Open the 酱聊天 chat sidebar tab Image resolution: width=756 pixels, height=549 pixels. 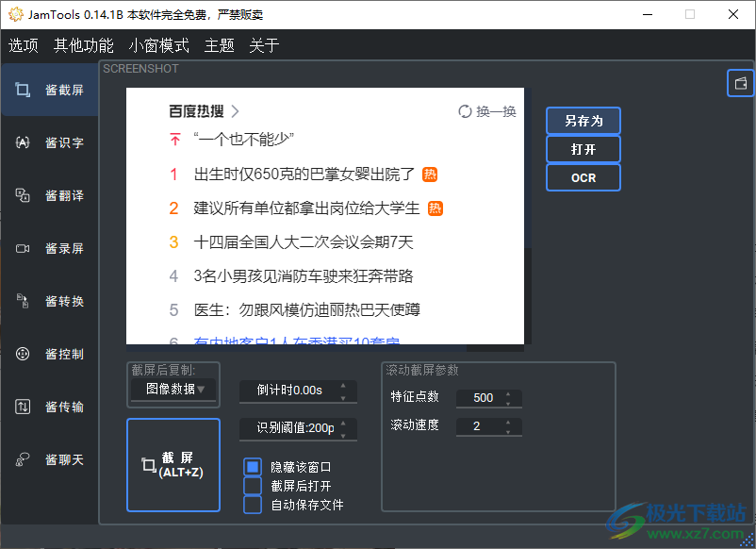coord(49,459)
